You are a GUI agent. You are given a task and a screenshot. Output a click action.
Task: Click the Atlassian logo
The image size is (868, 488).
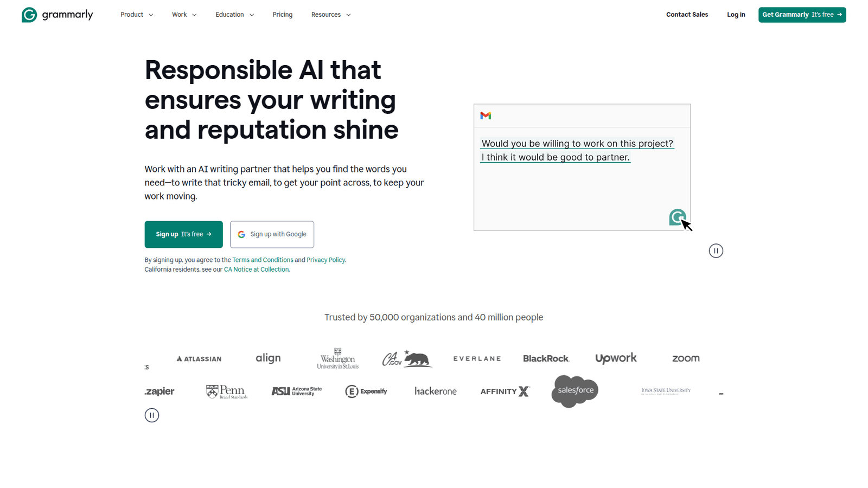(199, 359)
